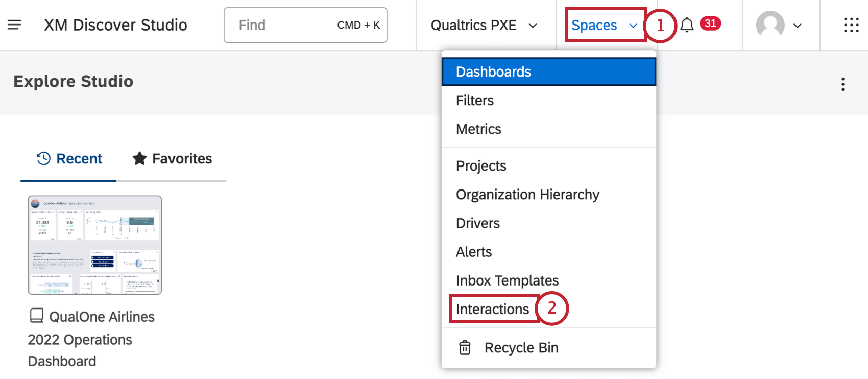Click the notifications bell icon
Viewport: 868px width, 379px height.
pos(687,25)
